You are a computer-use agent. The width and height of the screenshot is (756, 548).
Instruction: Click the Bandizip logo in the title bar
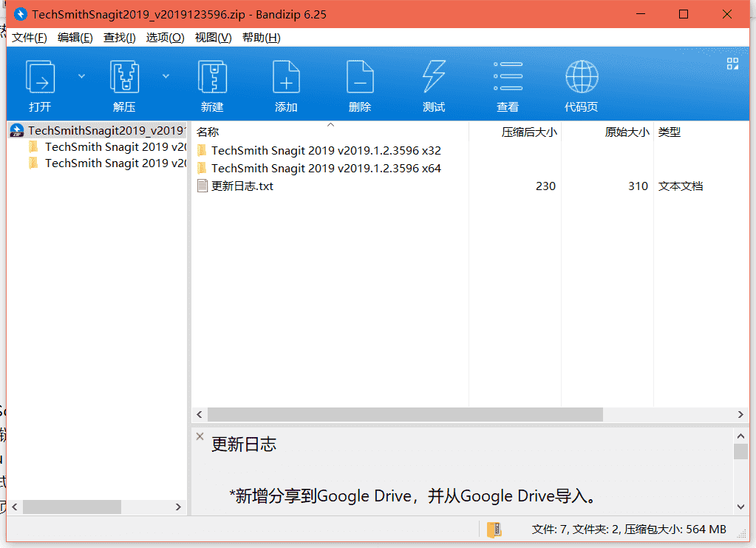(x=20, y=14)
